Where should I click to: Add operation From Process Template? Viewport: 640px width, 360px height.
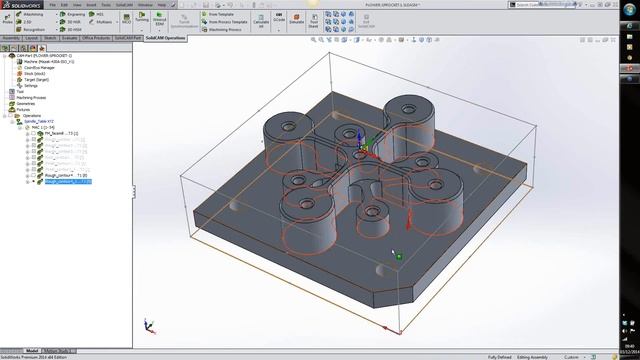pos(224,22)
